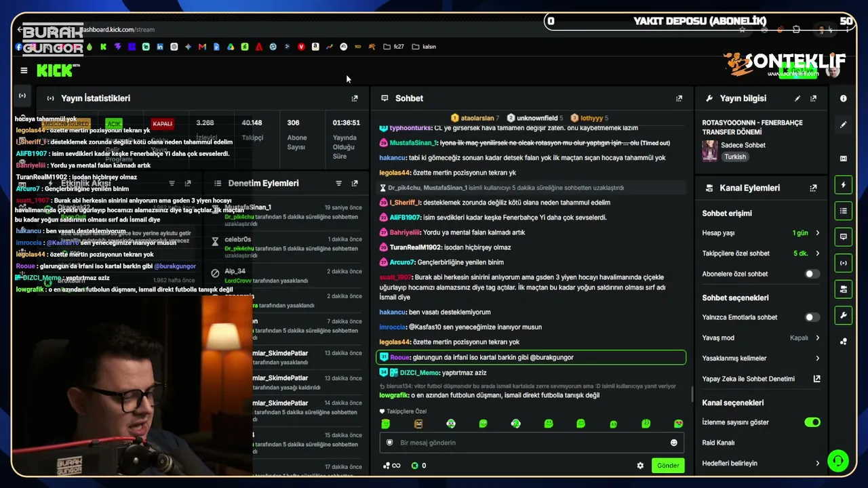Viewport: 868px width, 488px height.
Task: Click the info icon in the right sidebar
Action: (844, 98)
